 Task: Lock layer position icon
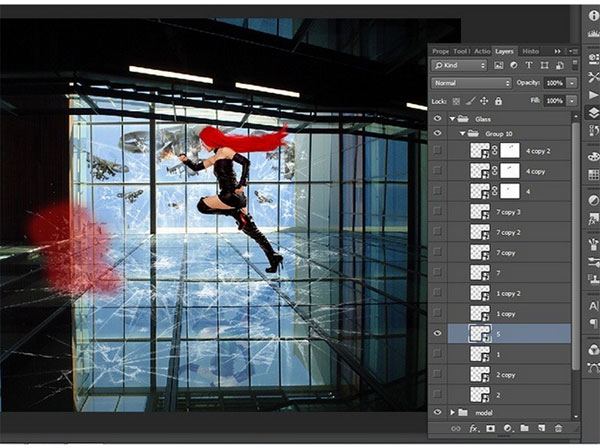pyautogui.click(x=484, y=101)
